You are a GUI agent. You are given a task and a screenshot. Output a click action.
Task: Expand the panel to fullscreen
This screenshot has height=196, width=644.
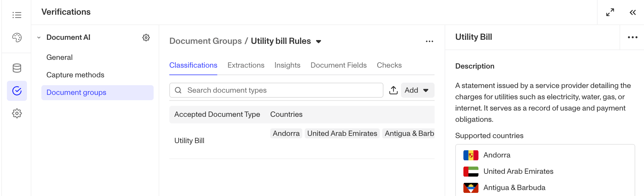point(610,12)
